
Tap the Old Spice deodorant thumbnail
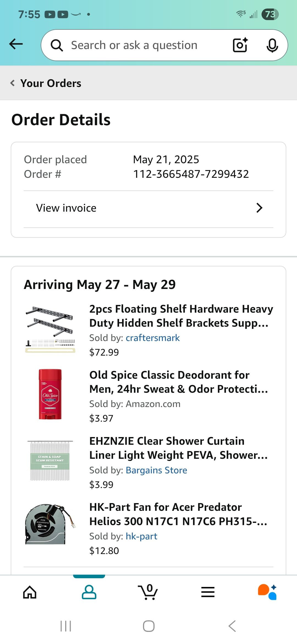coord(50,394)
